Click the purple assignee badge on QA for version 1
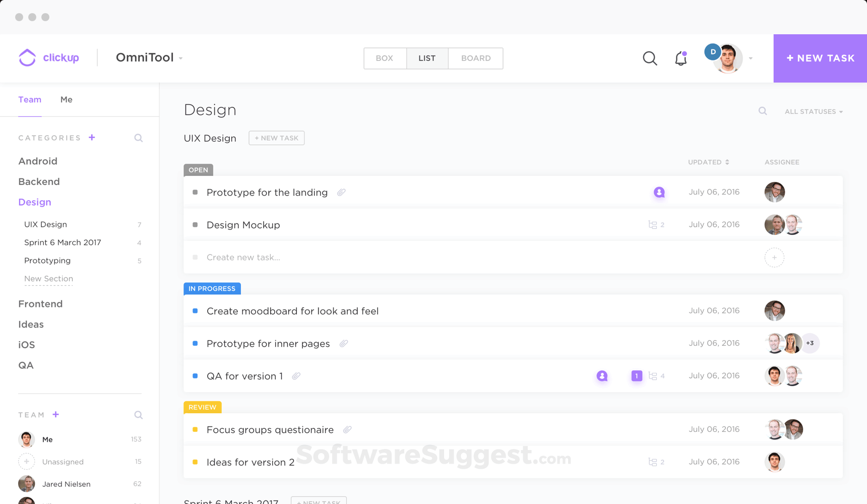Viewport: 867px width, 504px height. (601, 375)
